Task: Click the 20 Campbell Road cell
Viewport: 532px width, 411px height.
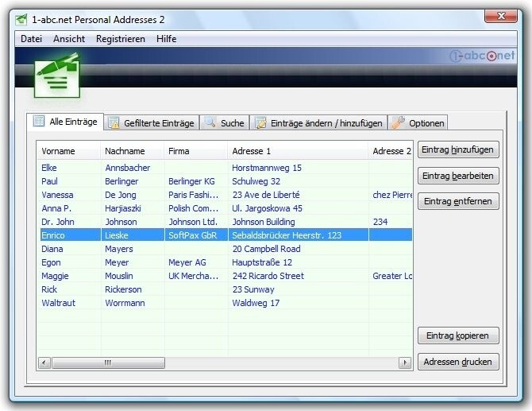Action: pos(266,249)
